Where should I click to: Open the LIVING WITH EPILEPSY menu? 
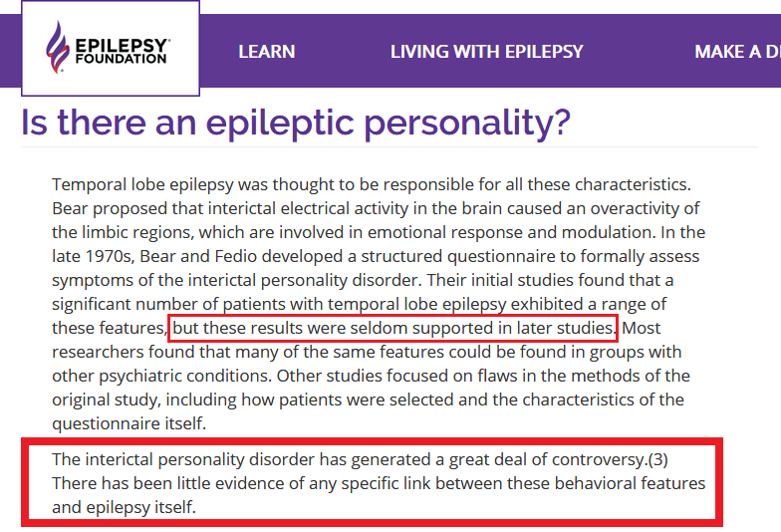[486, 52]
